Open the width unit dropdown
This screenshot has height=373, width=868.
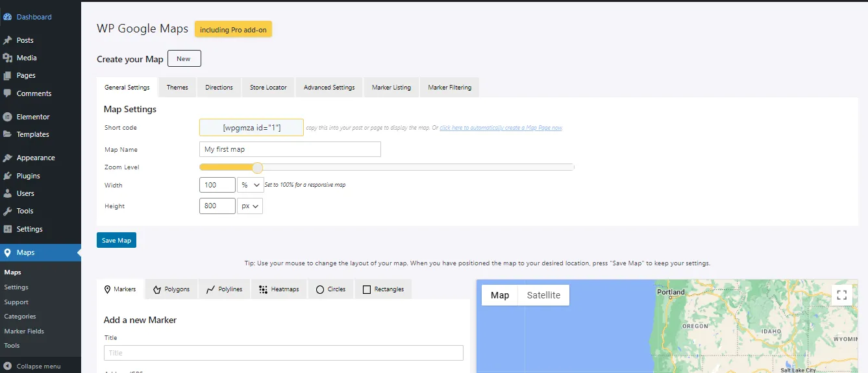pyautogui.click(x=250, y=185)
